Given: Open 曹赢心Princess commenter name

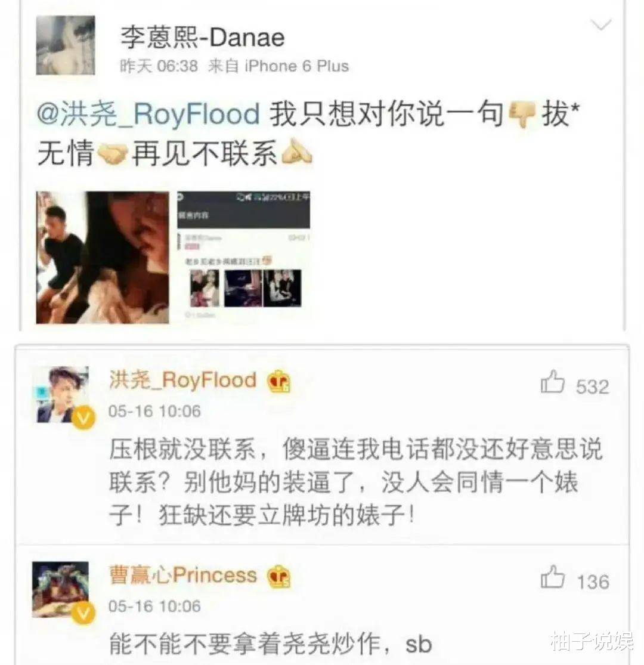Looking at the screenshot, I should pyautogui.click(x=182, y=575).
